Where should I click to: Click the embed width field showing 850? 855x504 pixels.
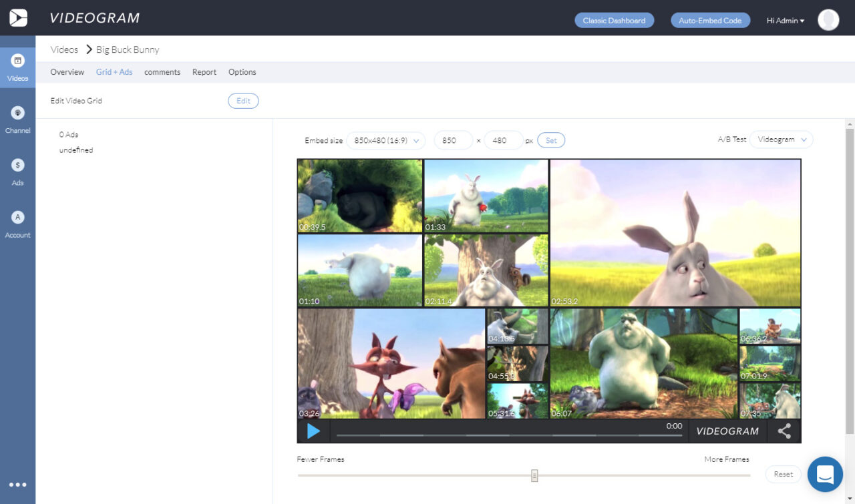click(453, 140)
